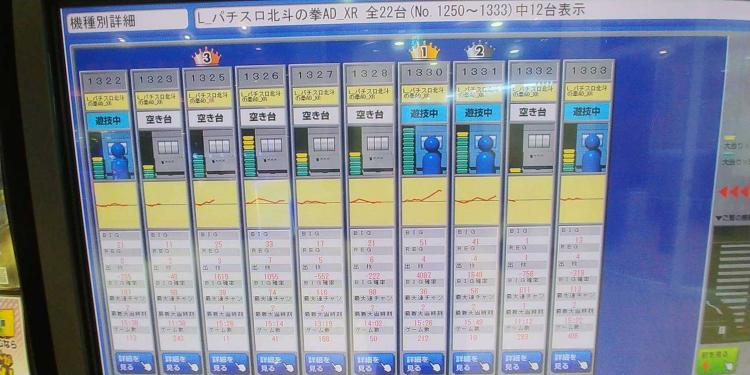Tap the gold crown rank 1 icon
The height and width of the screenshot is (375, 750).
(x=424, y=51)
